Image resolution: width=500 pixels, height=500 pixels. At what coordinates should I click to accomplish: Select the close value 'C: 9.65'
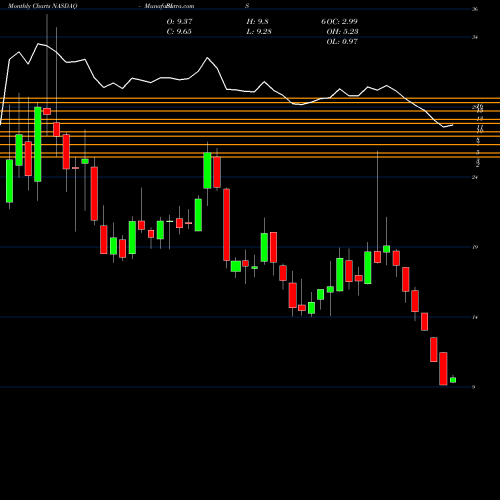tap(179, 31)
